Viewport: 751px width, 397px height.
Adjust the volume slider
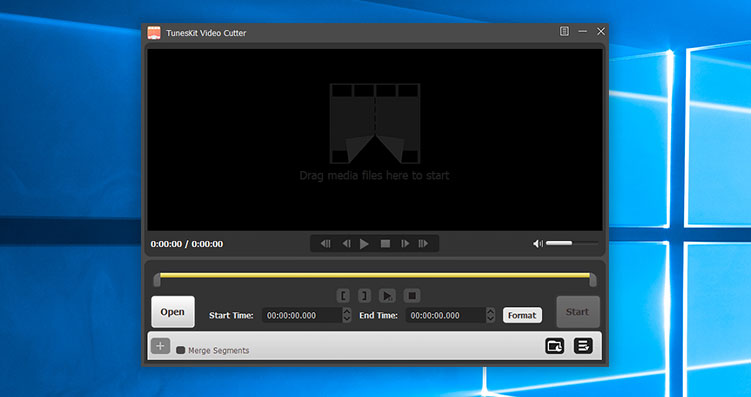tap(571, 243)
